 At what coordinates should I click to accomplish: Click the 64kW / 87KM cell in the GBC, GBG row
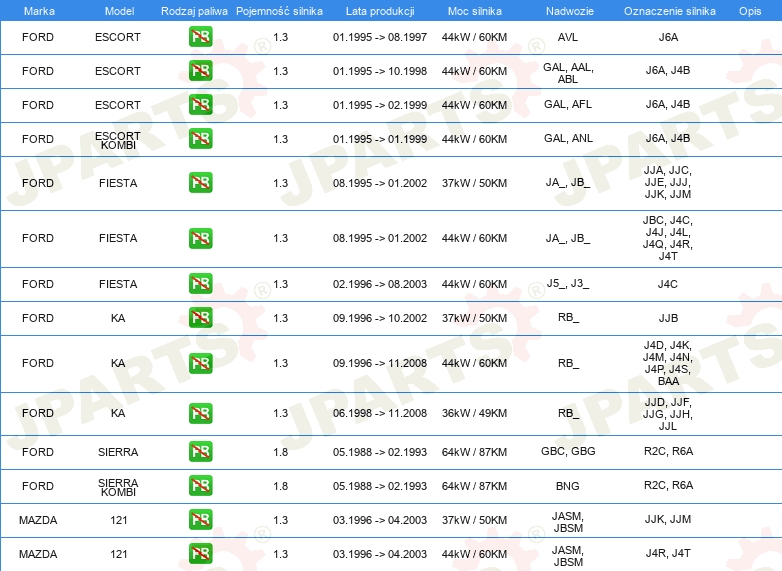click(474, 452)
